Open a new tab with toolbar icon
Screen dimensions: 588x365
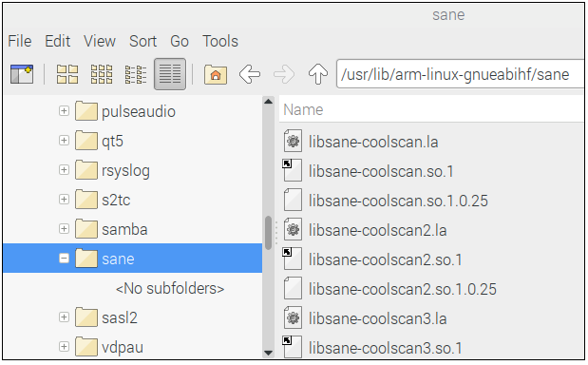[22, 74]
